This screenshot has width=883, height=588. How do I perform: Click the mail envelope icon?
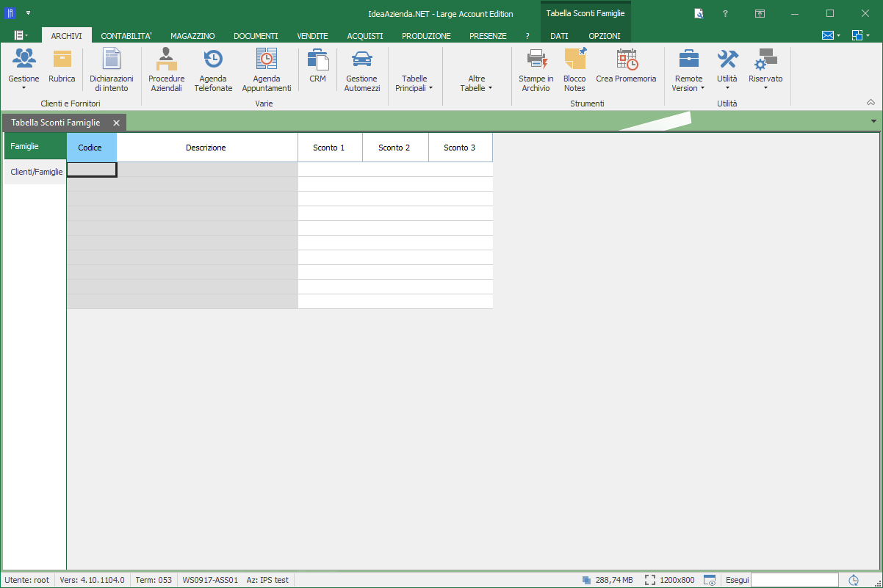(828, 35)
